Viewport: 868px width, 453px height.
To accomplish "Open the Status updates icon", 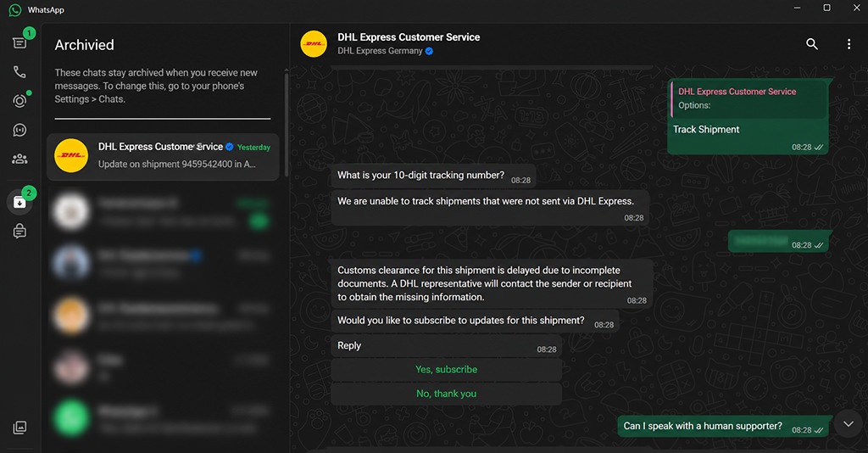I will coord(19,101).
